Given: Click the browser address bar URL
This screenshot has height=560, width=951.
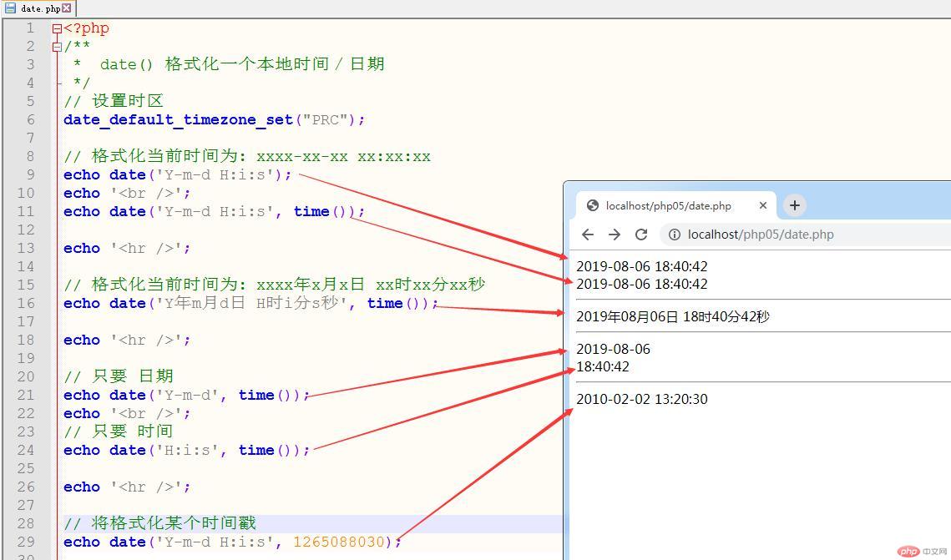Looking at the screenshot, I should 761,235.
